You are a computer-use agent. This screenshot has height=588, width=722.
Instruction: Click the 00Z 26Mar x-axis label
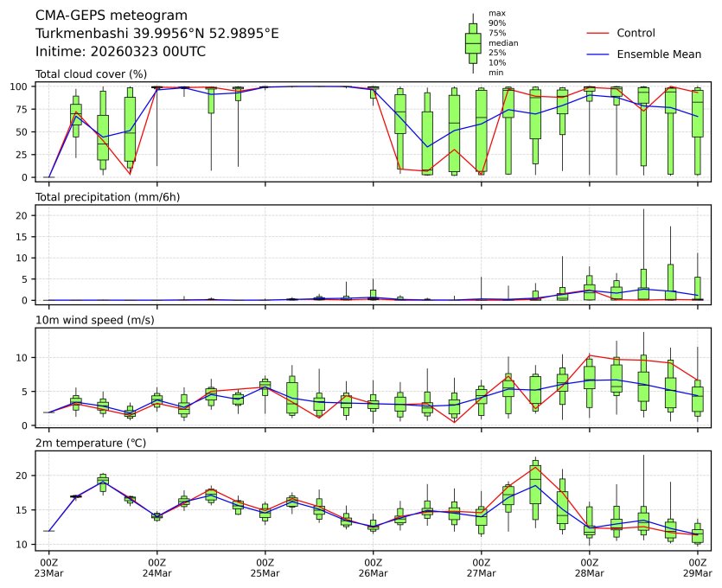(x=373, y=568)
